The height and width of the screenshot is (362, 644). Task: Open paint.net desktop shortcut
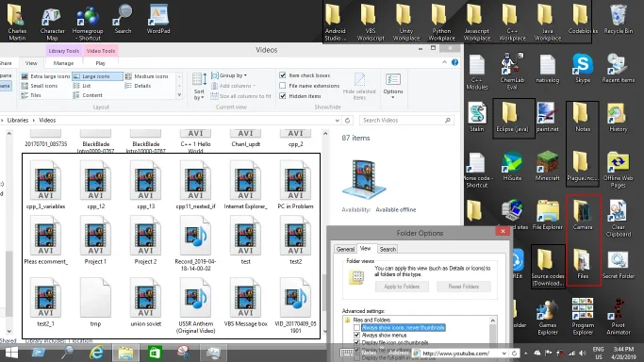548,118
